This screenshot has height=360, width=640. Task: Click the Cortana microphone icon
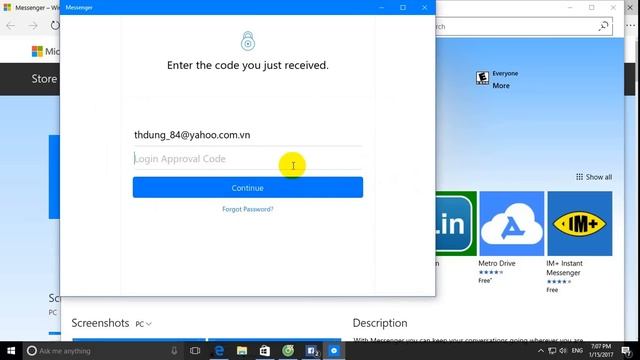coord(174,351)
